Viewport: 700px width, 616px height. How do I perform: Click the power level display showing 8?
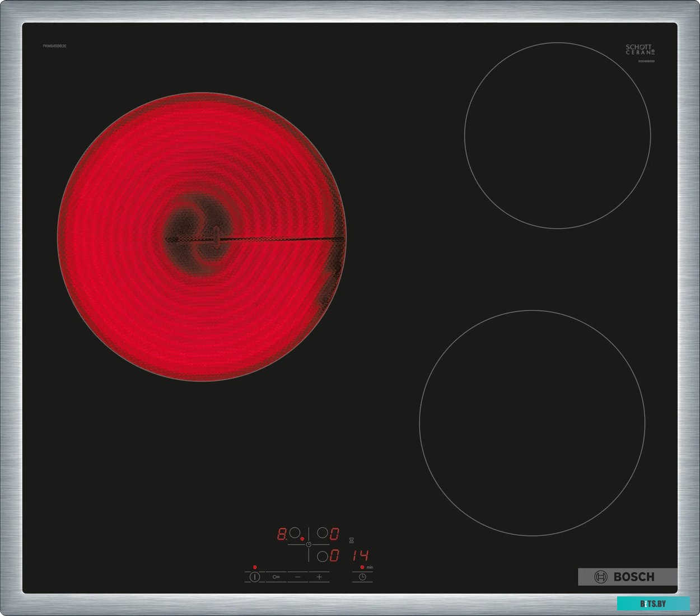(282, 534)
